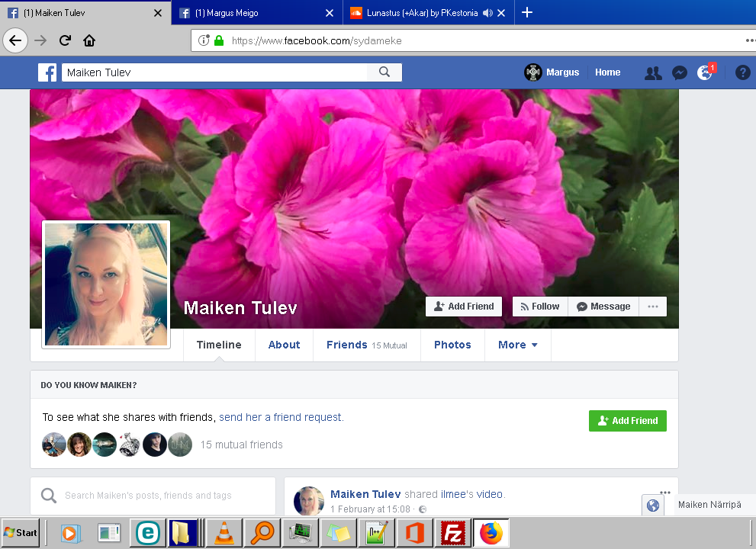Image resolution: width=756 pixels, height=549 pixels.
Task: Click the send her a friend request link
Action: [281, 417]
